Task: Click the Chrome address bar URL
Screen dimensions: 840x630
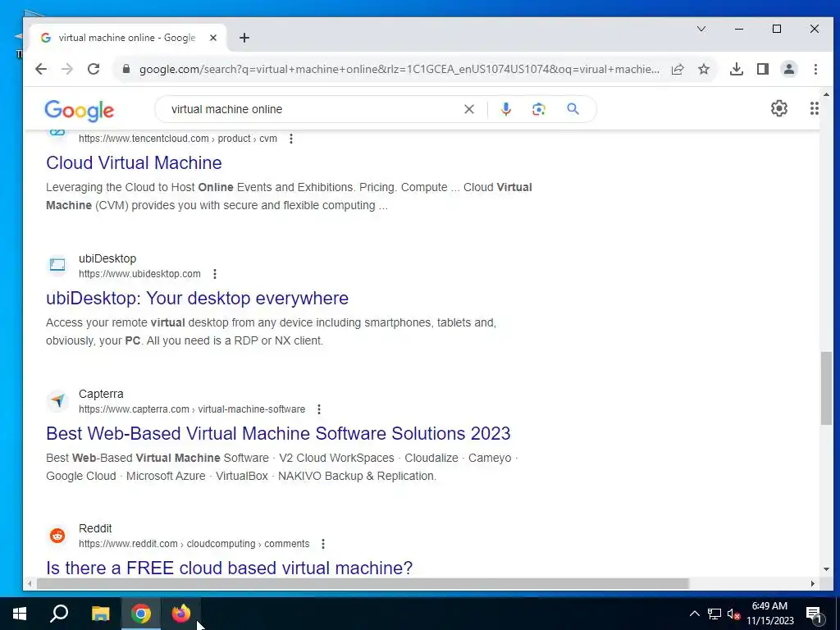Action: coord(399,69)
